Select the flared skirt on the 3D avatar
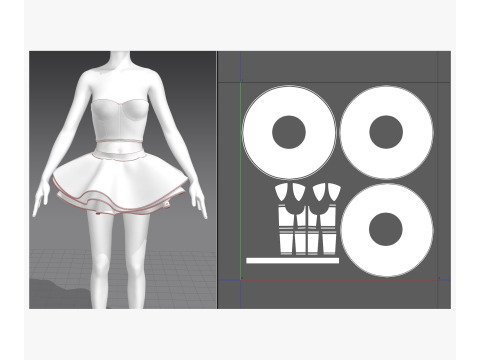Image resolution: width=480 pixels, height=360 pixels. click(120, 183)
